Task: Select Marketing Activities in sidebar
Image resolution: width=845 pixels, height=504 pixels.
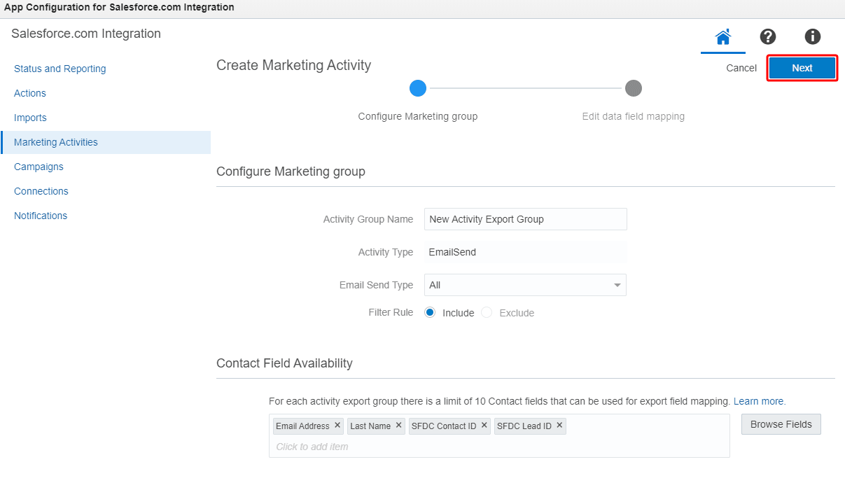Action: pyautogui.click(x=105, y=142)
